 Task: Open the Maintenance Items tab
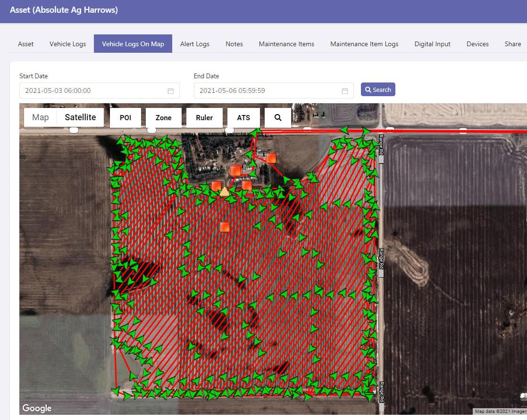tap(286, 43)
